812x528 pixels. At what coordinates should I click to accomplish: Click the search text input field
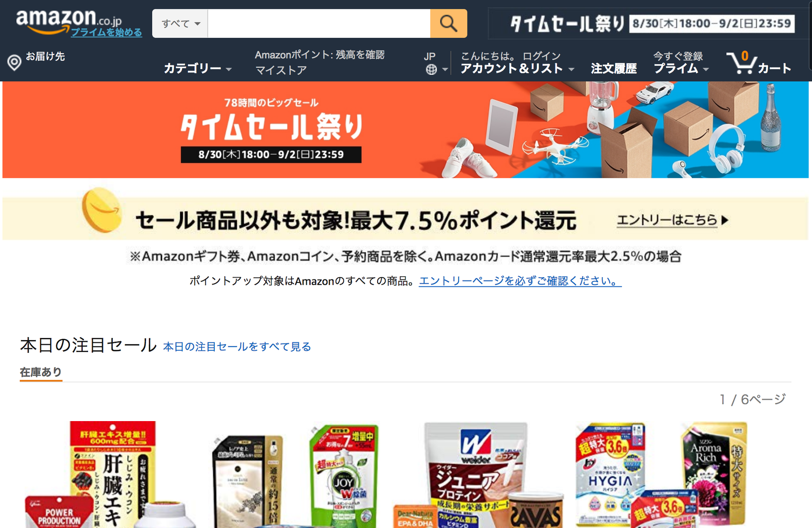[x=319, y=23]
